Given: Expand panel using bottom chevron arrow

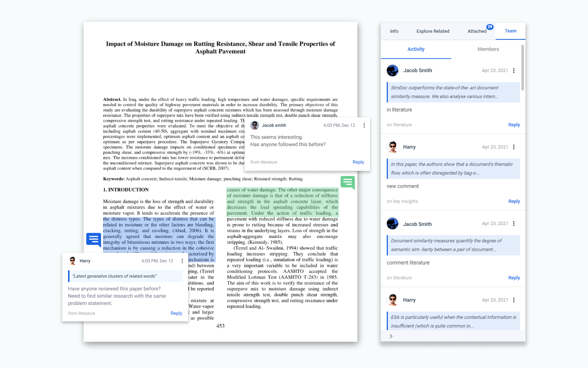Looking at the screenshot, I should pos(391,336).
